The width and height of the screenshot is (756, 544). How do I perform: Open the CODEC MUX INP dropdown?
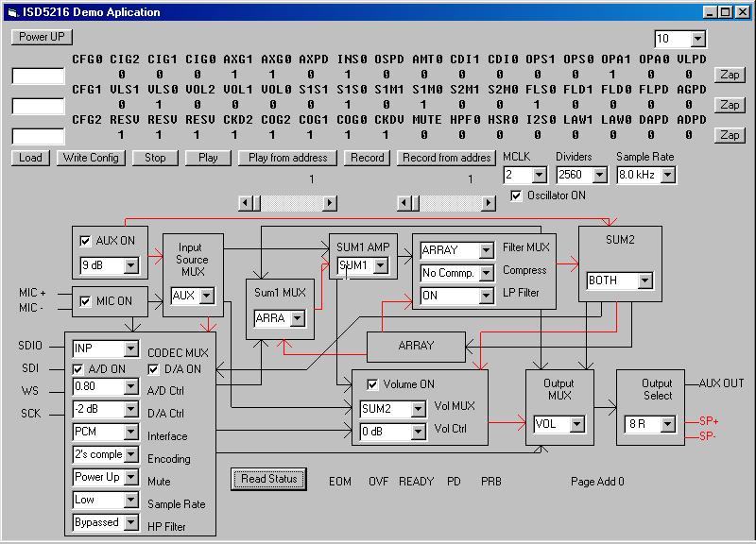(130, 348)
